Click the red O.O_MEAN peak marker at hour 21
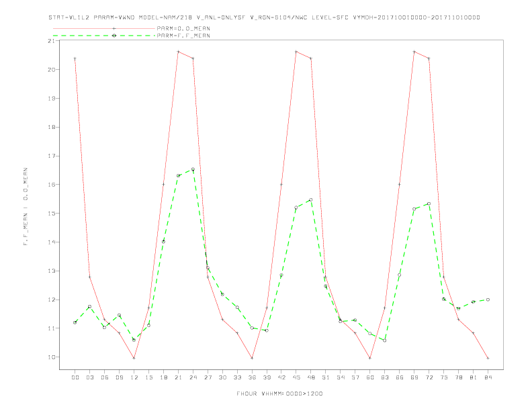The width and height of the screenshot is (532, 411). (178, 52)
